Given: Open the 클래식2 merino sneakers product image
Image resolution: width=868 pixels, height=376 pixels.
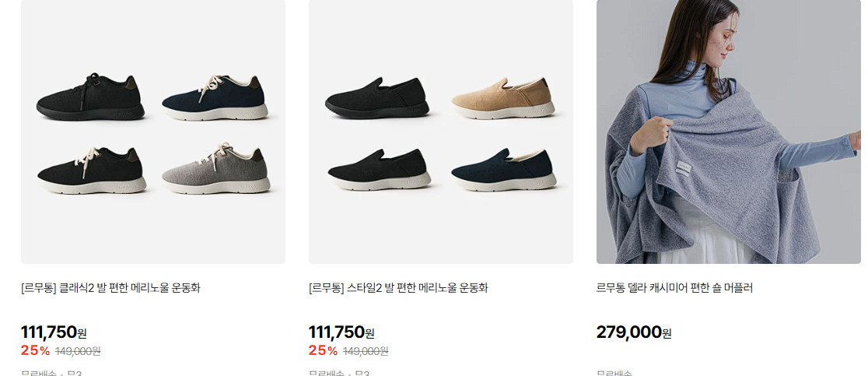Looking at the screenshot, I should pyautogui.click(x=153, y=132).
